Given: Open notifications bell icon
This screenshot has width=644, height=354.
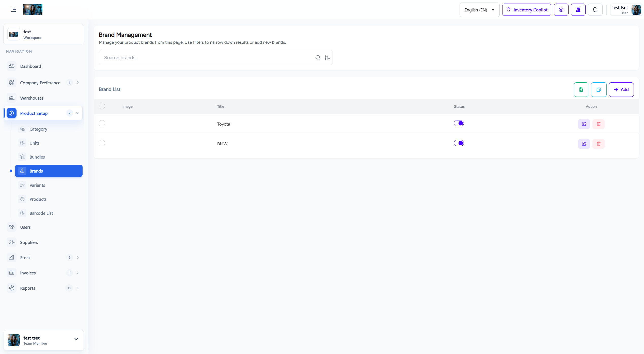Looking at the screenshot, I should click(x=595, y=10).
